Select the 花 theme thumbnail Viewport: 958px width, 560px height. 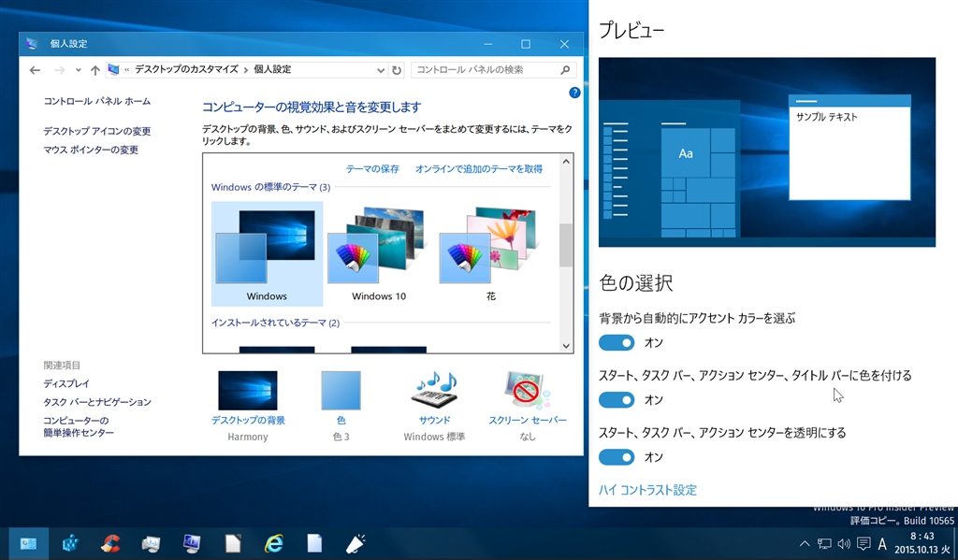coord(490,254)
